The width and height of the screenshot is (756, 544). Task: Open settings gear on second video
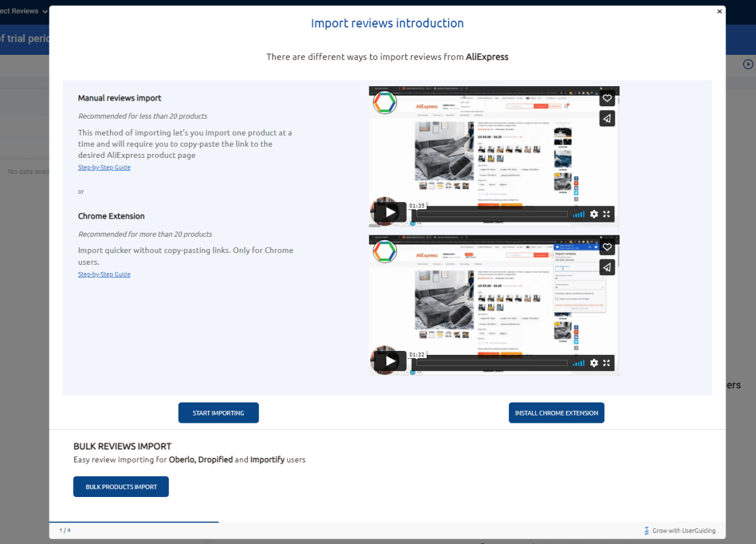tap(594, 363)
